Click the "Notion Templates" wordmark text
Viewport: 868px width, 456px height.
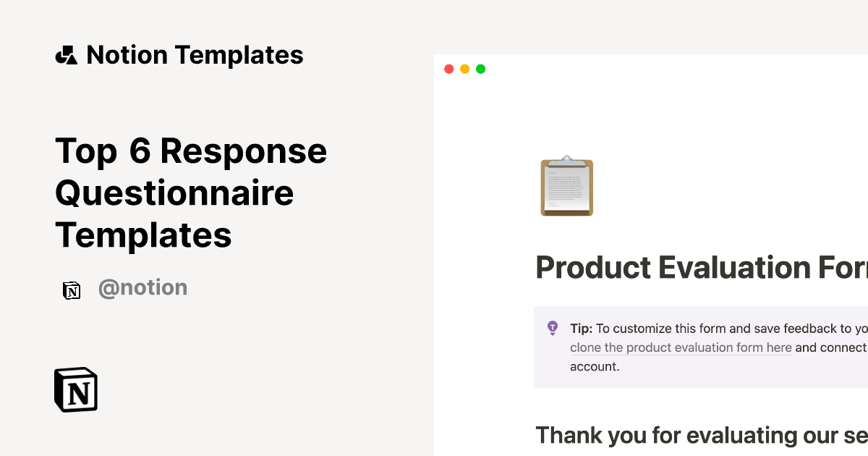tap(195, 54)
